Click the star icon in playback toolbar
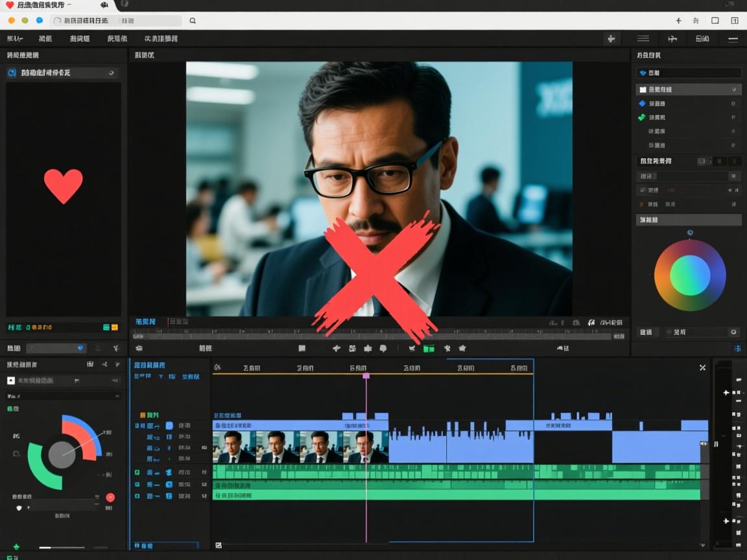747x560 pixels. (462, 349)
